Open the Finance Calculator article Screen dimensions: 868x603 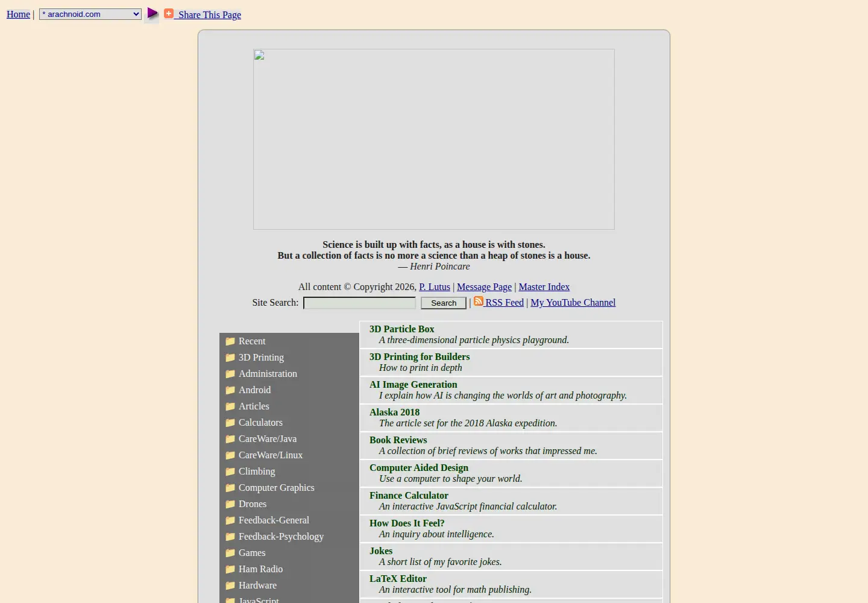[409, 496]
